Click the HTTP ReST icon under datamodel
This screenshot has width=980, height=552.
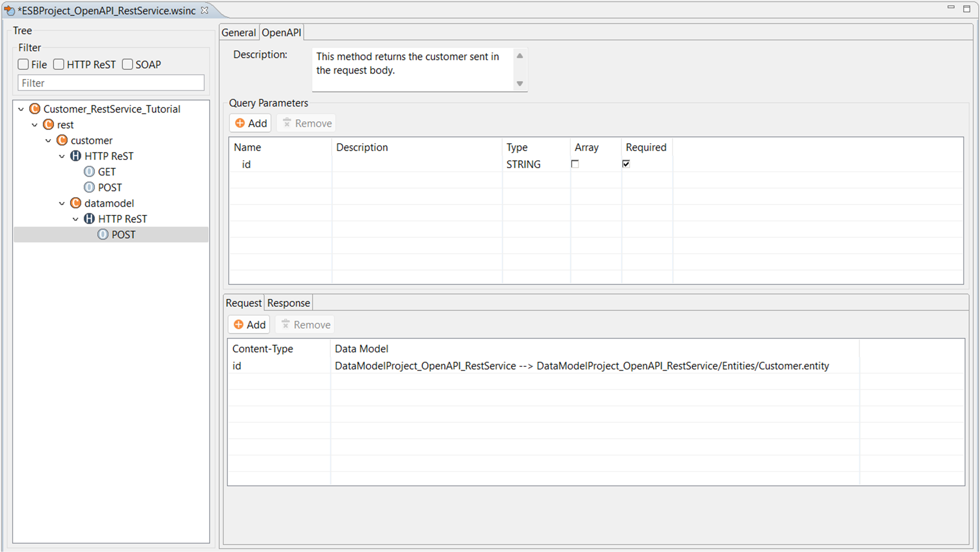click(89, 219)
